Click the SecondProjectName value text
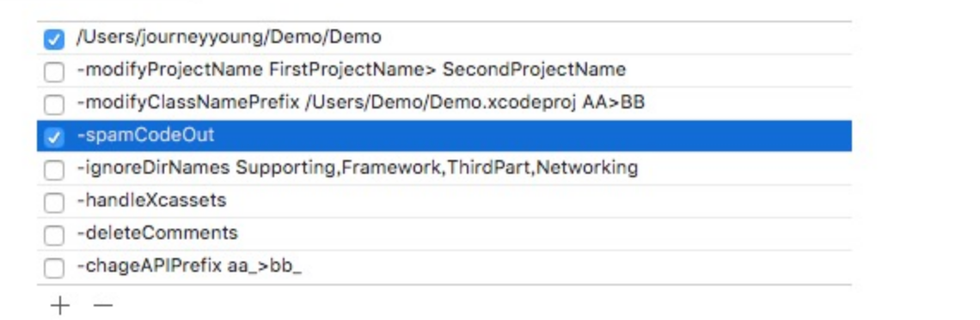This screenshot has height=320, width=980. coord(534,70)
